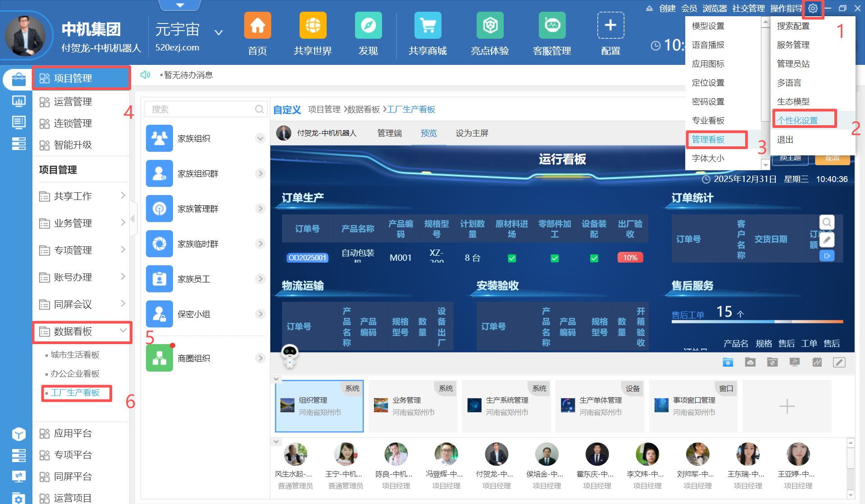This screenshot has width=865, height=504.
Task: Toggle 原材料进场 checkbox for OD2025001
Action: tap(512, 258)
